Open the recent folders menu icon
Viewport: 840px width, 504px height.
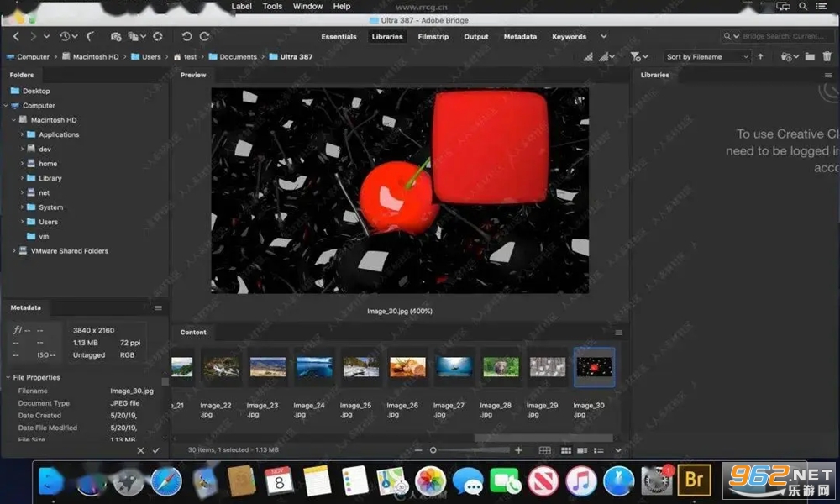pos(790,57)
